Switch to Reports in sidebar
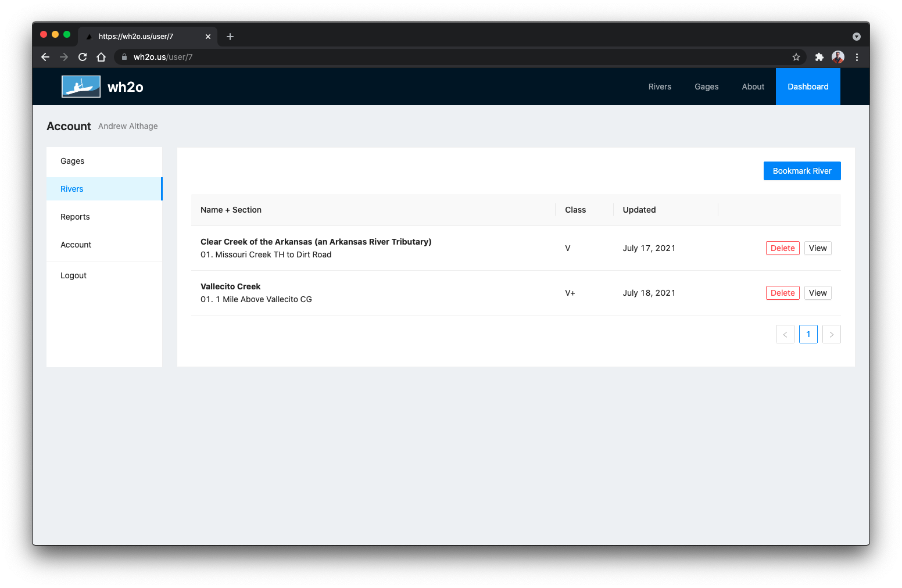902x588 pixels. point(75,217)
